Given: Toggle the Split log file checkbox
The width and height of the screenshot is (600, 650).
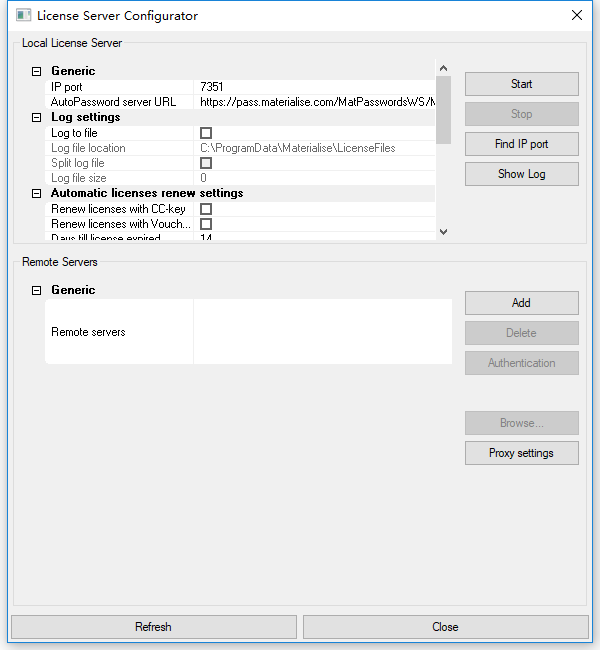Looking at the screenshot, I should click(206, 163).
